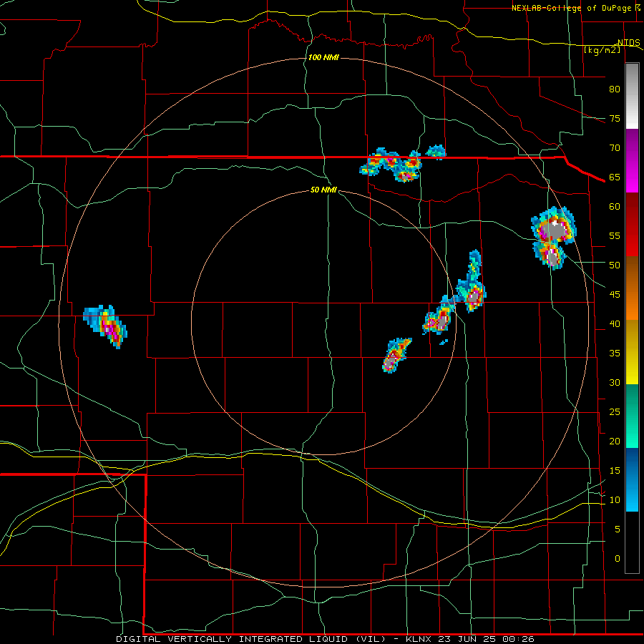644x644 pixels.
Task: Pick the white-gray top segment of color bar
Action: point(632,96)
